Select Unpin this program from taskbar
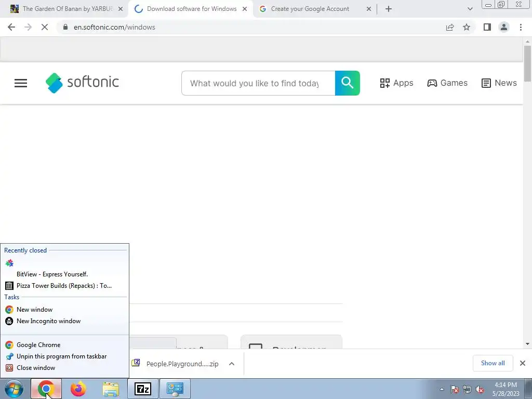The width and height of the screenshot is (532, 399). (64, 356)
